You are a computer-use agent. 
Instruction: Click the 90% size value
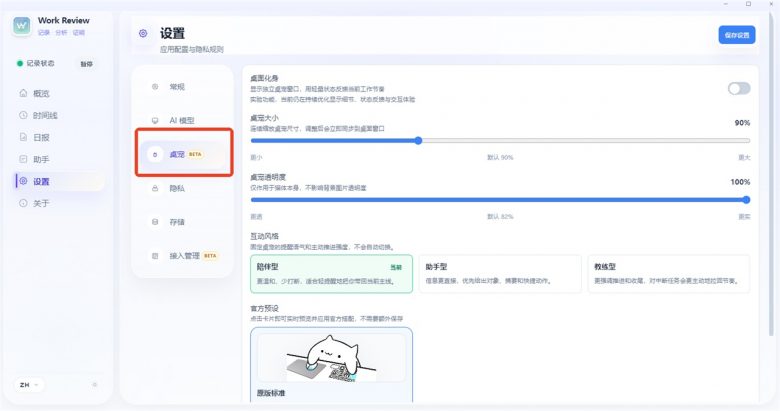(742, 123)
